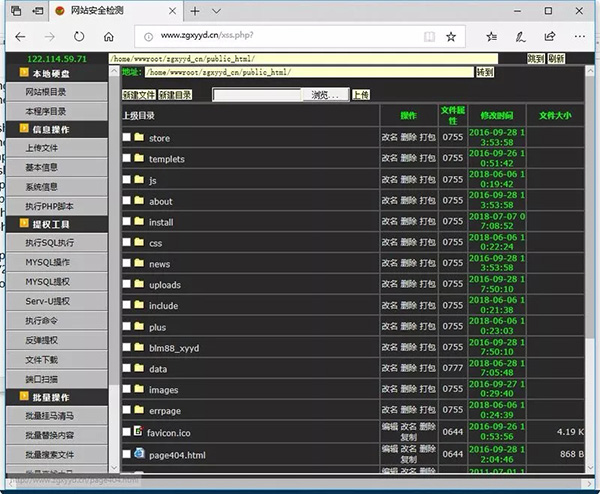Viewport: 600px width, 494px height.
Task: Open the 上级目录 parent directory link
Action: 138,116
